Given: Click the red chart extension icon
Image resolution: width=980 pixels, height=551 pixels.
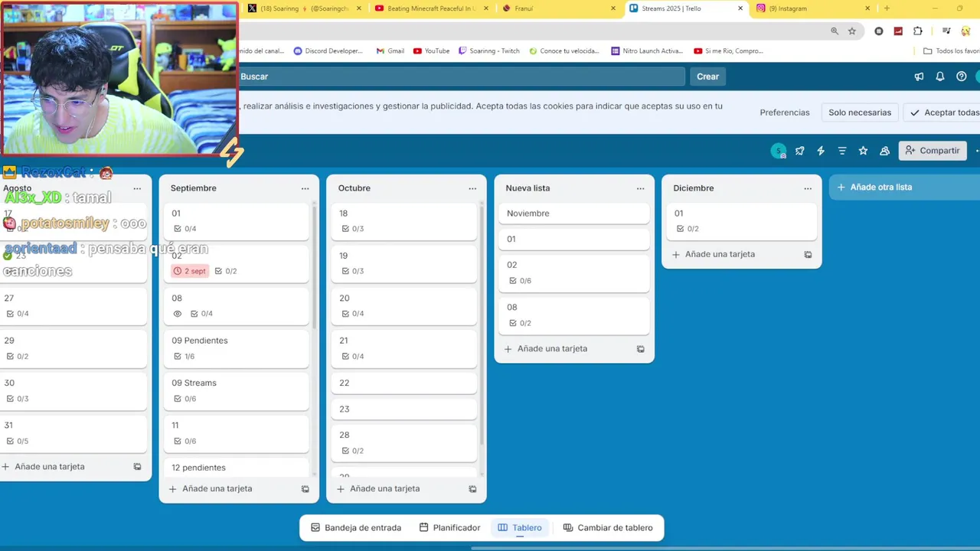Looking at the screenshot, I should tap(898, 31).
